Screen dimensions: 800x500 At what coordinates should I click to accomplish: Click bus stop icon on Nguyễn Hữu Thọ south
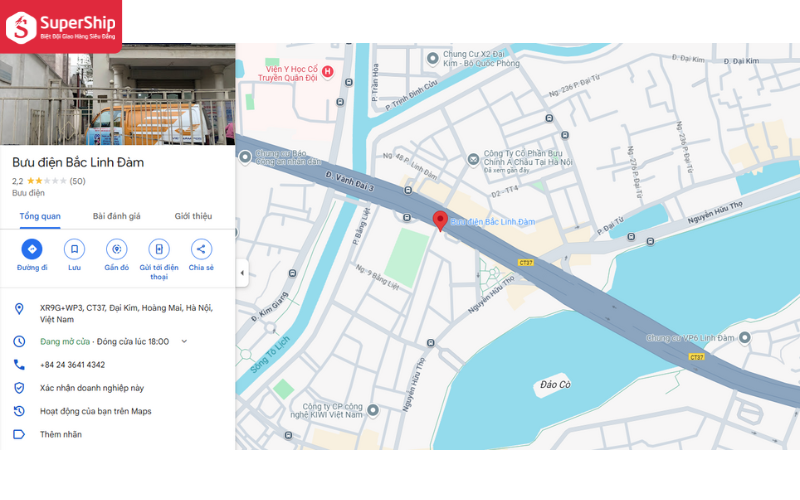pyautogui.click(x=431, y=343)
